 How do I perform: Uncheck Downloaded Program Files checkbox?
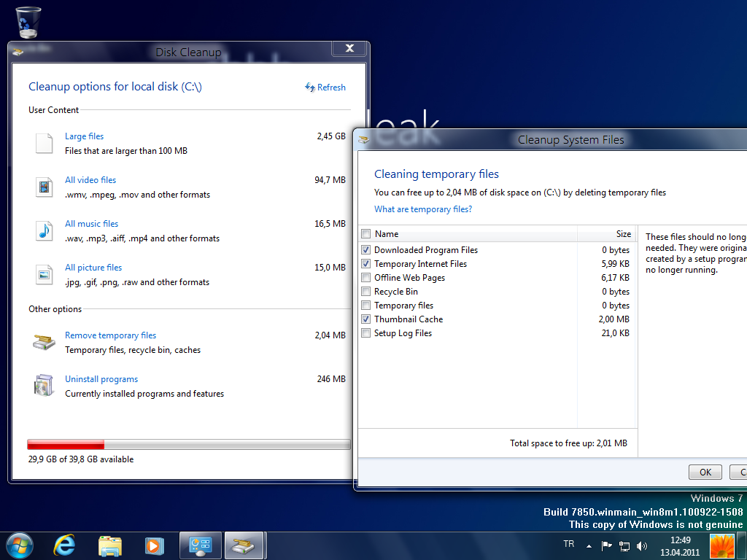pyautogui.click(x=366, y=249)
